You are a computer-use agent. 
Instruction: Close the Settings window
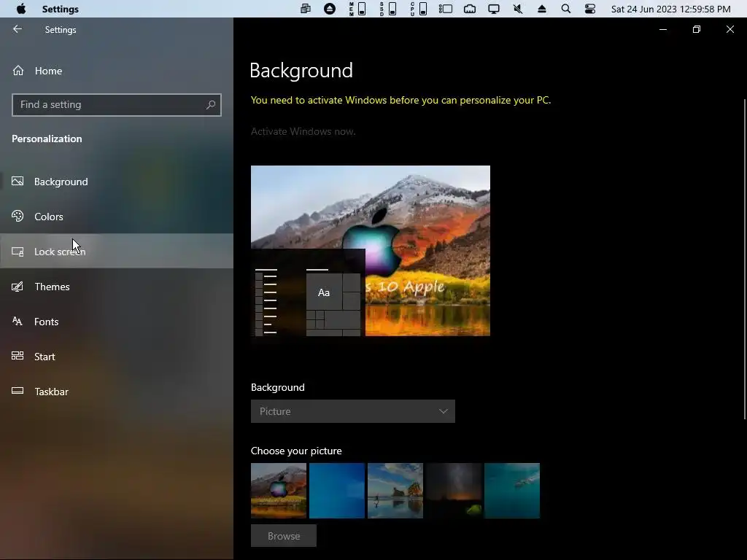729,29
